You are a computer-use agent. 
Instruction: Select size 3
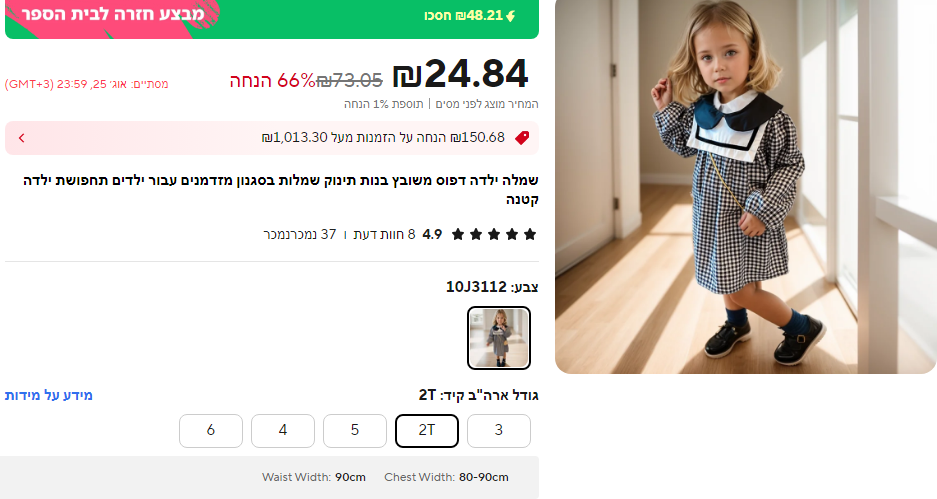click(x=498, y=430)
